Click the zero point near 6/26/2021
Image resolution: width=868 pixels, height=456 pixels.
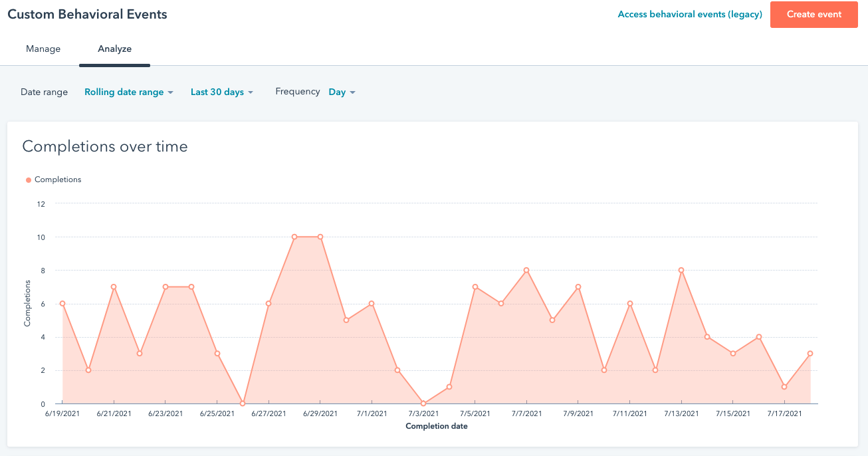[x=243, y=403]
